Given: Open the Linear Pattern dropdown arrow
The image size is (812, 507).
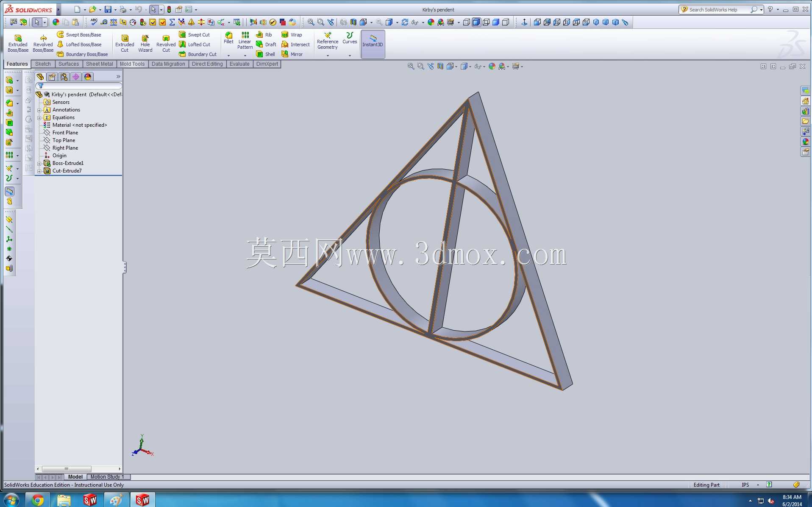Looking at the screenshot, I should [245, 55].
